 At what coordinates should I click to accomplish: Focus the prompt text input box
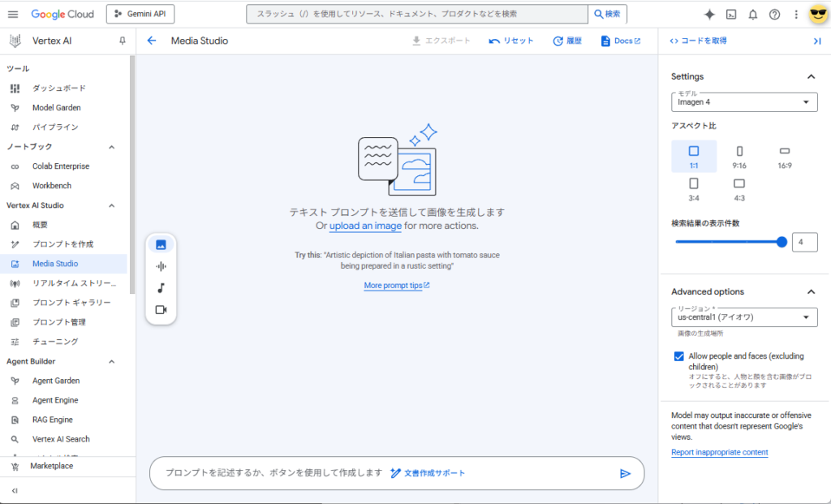pos(397,473)
